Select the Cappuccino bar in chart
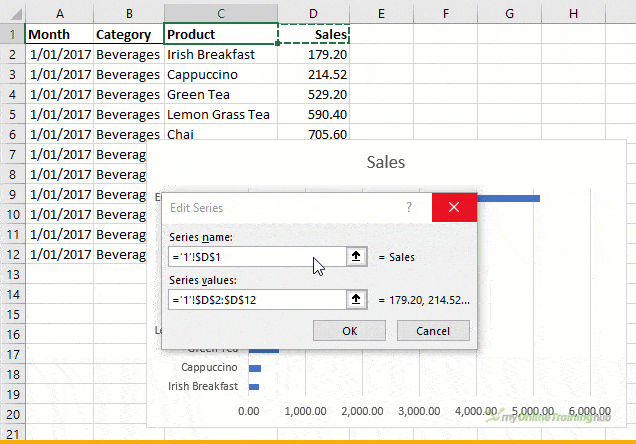Viewport: 636px width, 444px height. (x=255, y=368)
